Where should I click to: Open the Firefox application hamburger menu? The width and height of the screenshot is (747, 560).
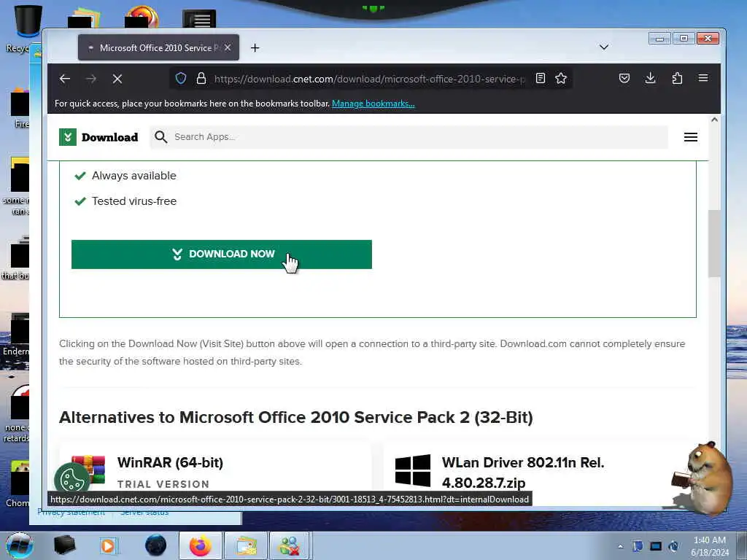pyautogui.click(x=703, y=78)
